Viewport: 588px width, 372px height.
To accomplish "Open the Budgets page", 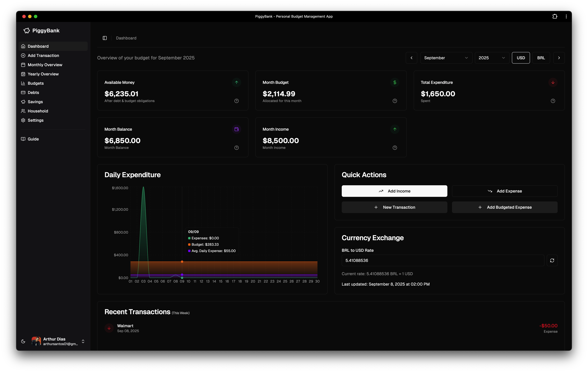I will [53, 83].
